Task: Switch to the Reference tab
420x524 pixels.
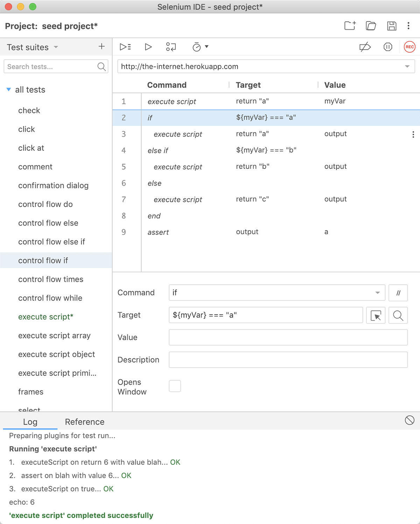Action: pyautogui.click(x=85, y=422)
